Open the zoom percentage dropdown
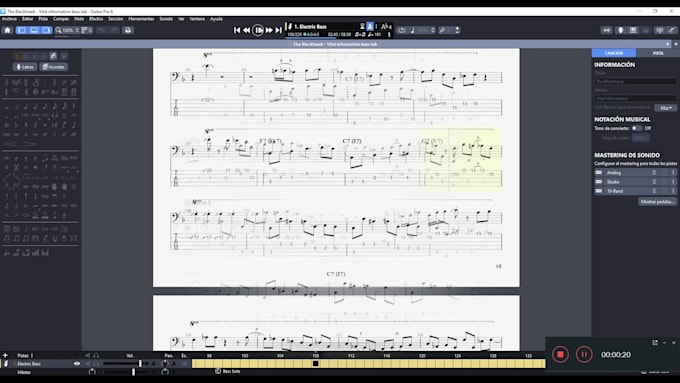680x383 pixels. (71, 30)
